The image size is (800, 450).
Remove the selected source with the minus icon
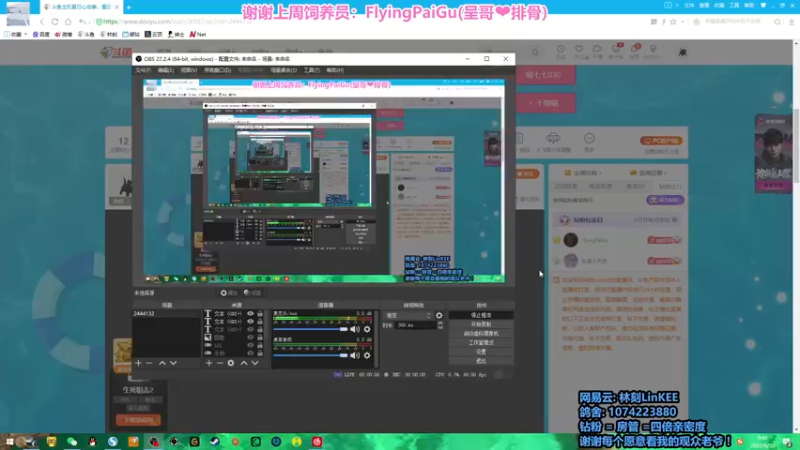click(220, 363)
